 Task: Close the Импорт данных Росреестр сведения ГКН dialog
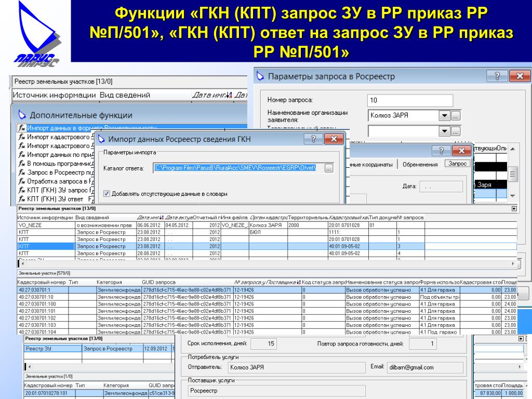point(334,139)
